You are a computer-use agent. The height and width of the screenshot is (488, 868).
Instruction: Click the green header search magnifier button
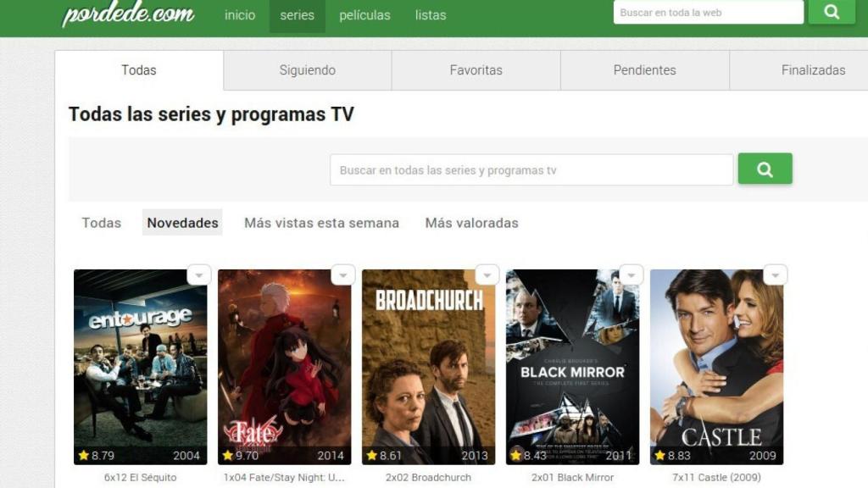click(832, 12)
